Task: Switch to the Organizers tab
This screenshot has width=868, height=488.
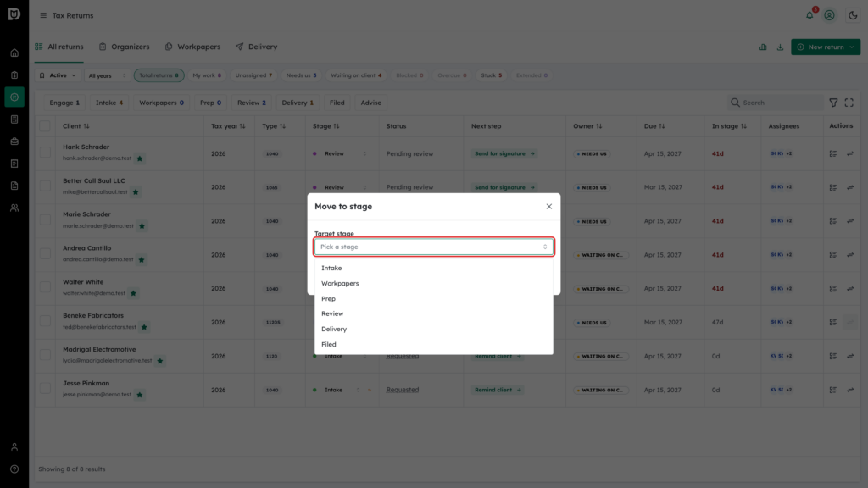Action: pos(125,47)
